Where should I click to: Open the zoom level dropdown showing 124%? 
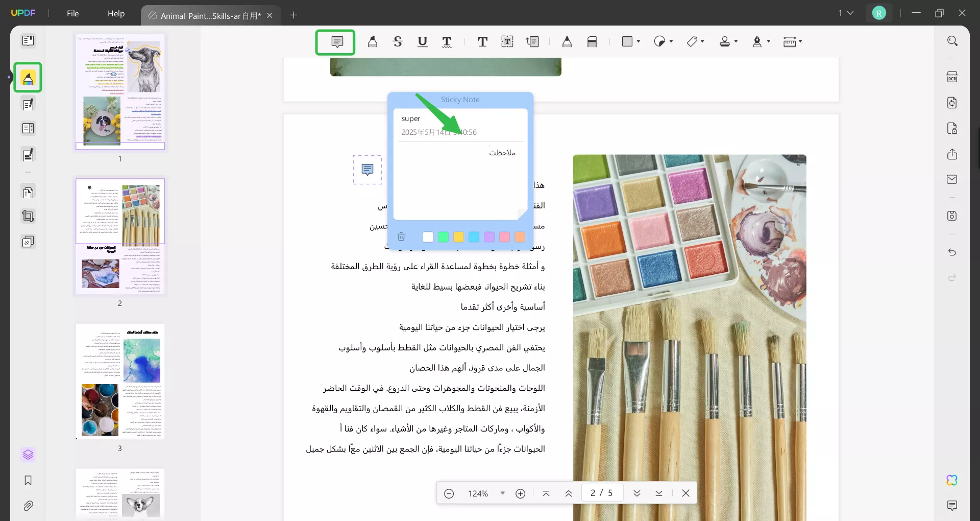coord(503,493)
